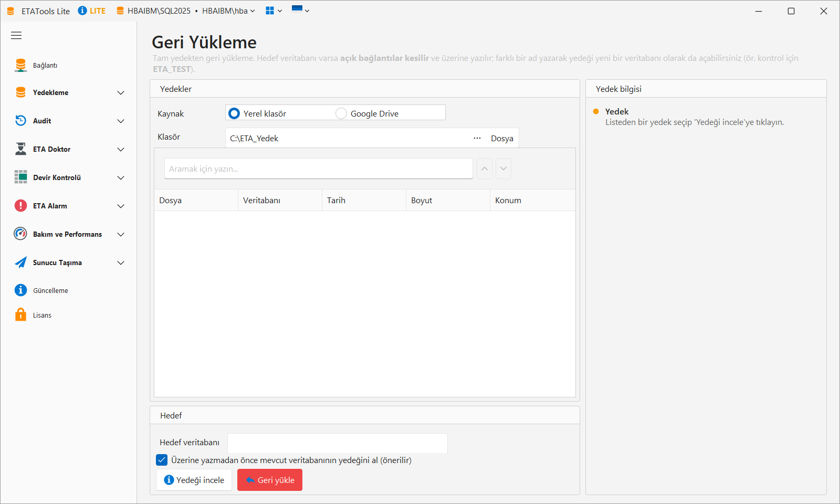Click the Yedeği incele button
840x504 pixels.
pos(194,480)
